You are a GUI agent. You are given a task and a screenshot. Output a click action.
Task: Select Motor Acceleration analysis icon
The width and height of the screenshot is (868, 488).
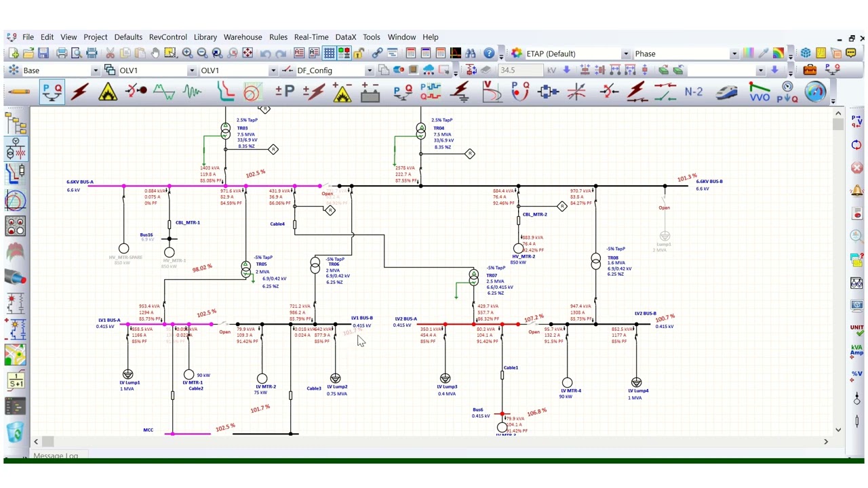[136, 91]
